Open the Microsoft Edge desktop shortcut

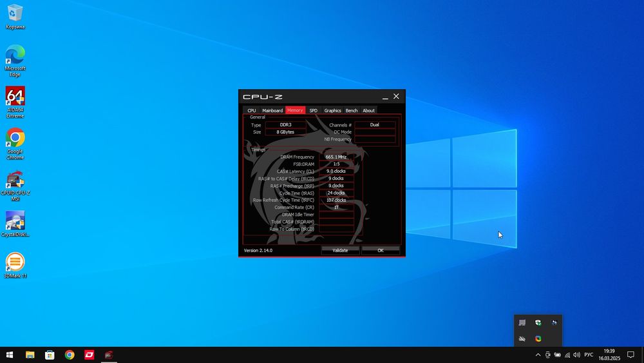(x=15, y=61)
